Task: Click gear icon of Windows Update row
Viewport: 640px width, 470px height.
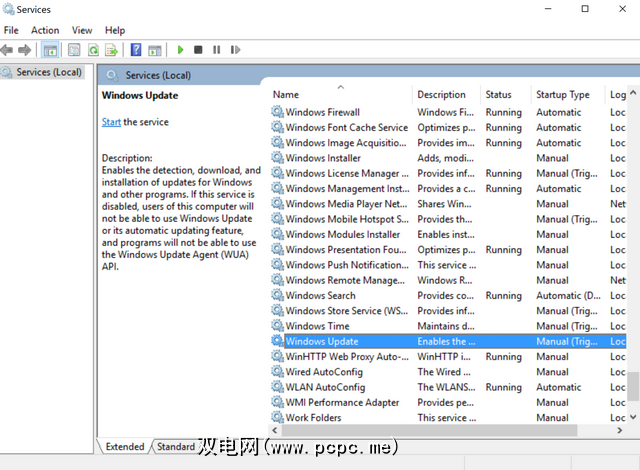Action: click(278, 341)
